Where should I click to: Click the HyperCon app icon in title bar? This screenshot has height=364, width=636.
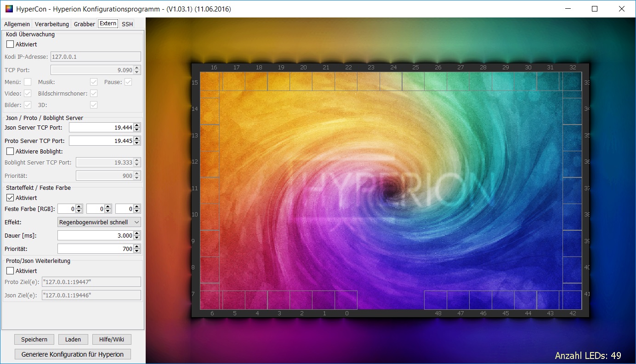point(9,9)
